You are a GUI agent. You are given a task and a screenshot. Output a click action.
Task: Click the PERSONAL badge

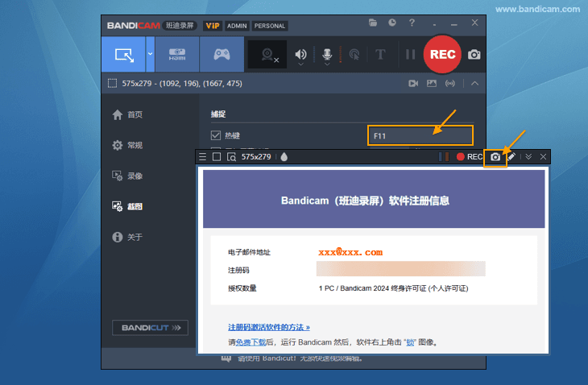pos(270,26)
